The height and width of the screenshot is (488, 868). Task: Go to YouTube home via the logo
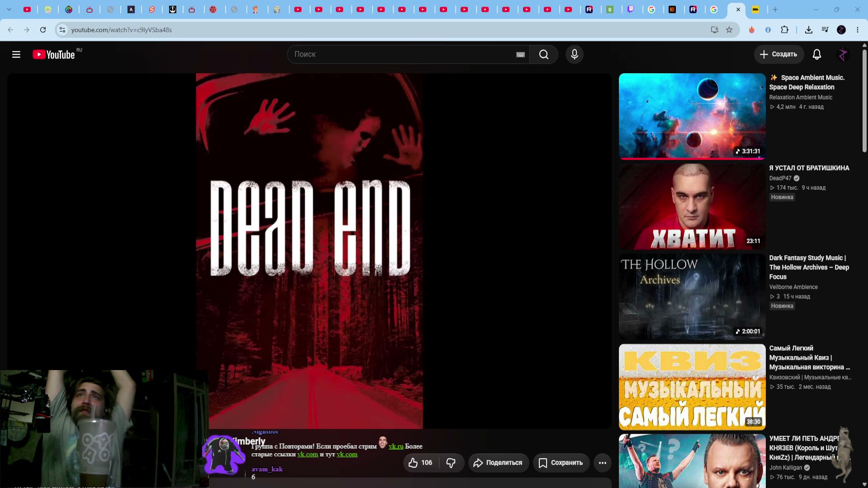coord(54,55)
